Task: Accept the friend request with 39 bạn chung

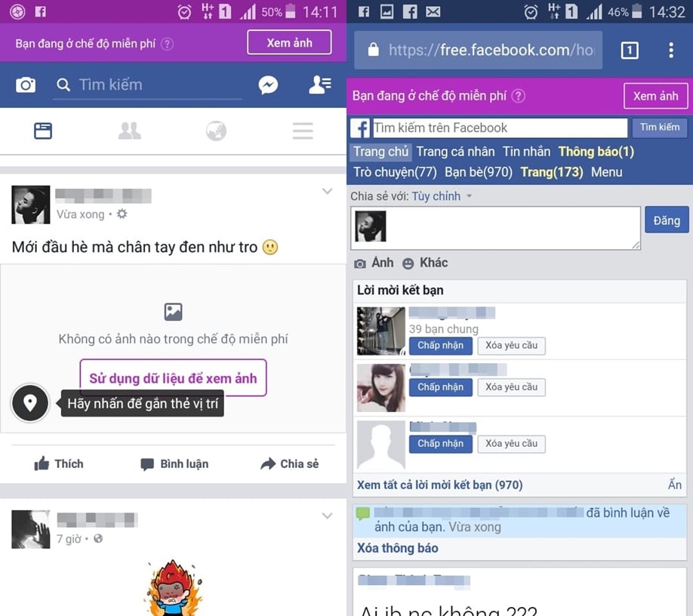Action: [441, 346]
